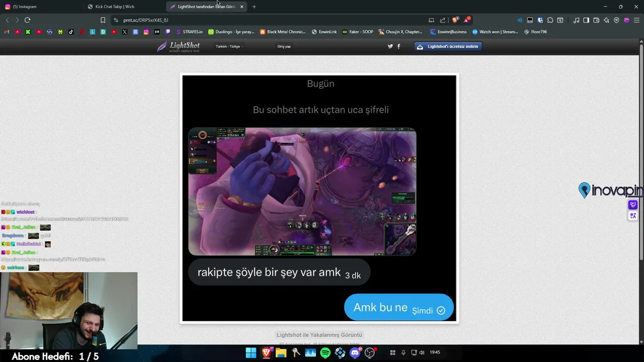This screenshot has height=362, width=644.
Task: Click the Facebook icon in LightShot header
Action: coord(399,46)
